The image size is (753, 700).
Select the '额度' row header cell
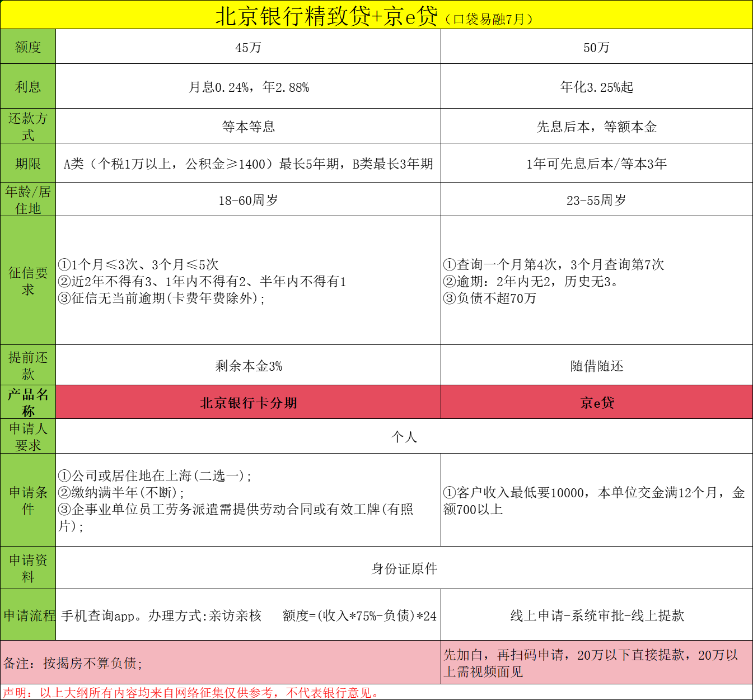tap(28, 46)
